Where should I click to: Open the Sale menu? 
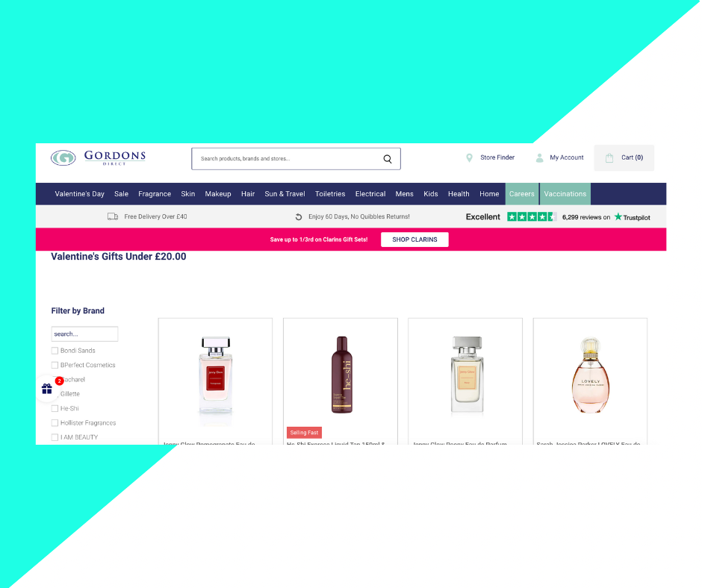[121, 194]
